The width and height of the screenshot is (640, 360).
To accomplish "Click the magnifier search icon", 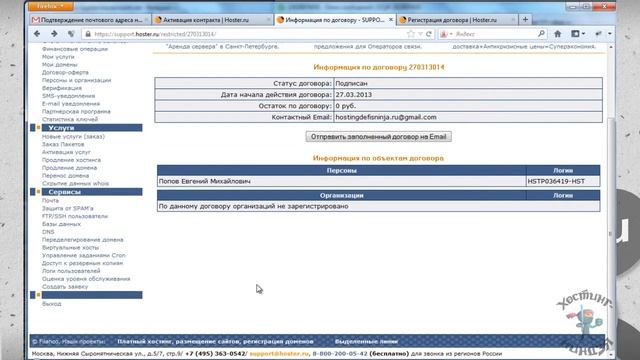I will [x=541, y=34].
